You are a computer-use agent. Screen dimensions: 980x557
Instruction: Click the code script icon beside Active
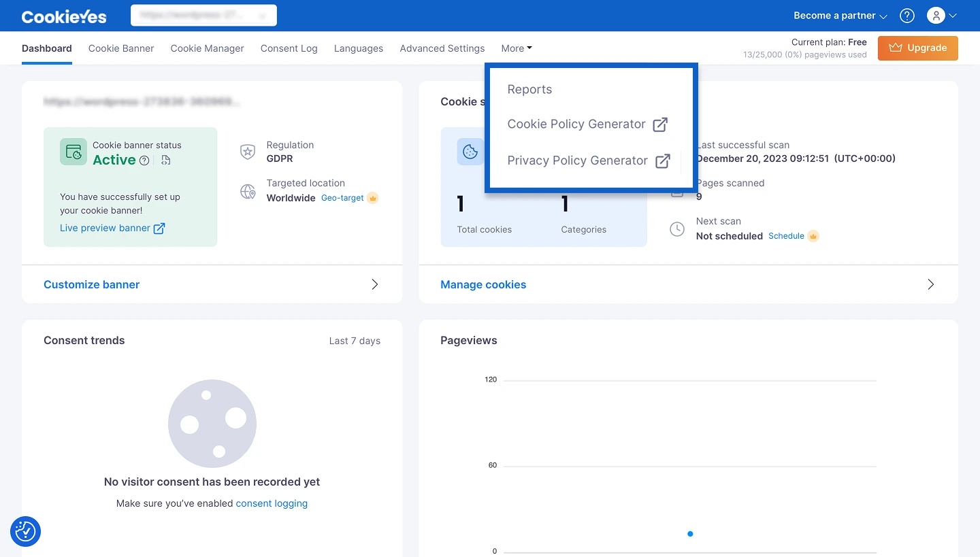click(x=166, y=161)
